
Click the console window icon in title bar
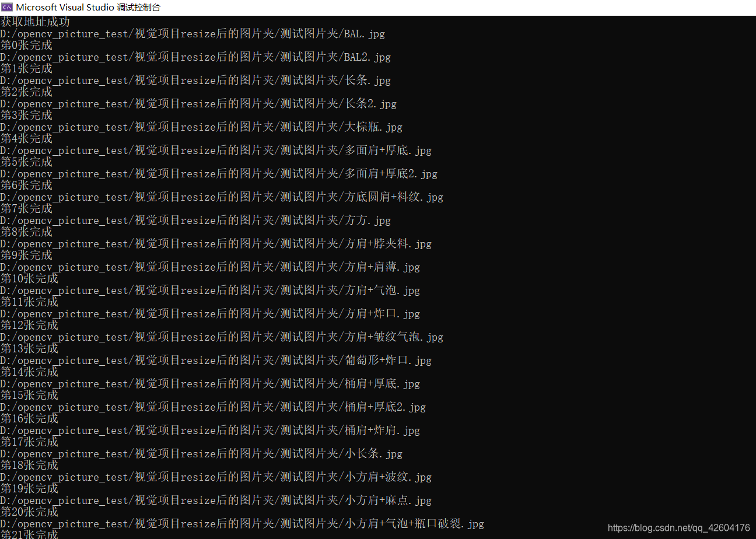(x=7, y=8)
